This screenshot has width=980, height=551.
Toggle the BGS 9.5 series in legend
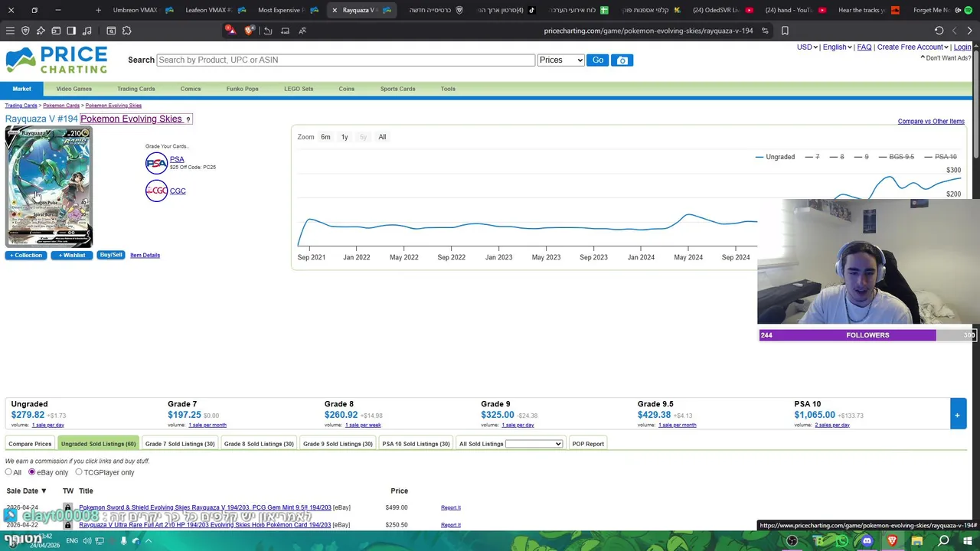pyautogui.click(x=897, y=157)
